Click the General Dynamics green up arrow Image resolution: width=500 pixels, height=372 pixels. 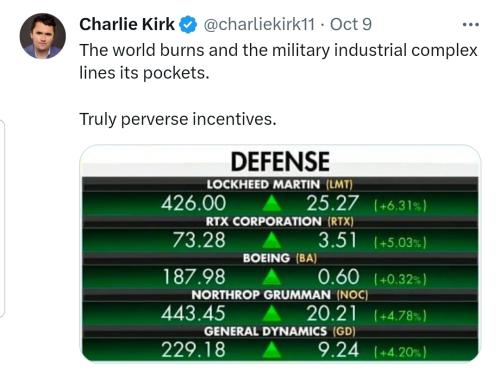(272, 350)
